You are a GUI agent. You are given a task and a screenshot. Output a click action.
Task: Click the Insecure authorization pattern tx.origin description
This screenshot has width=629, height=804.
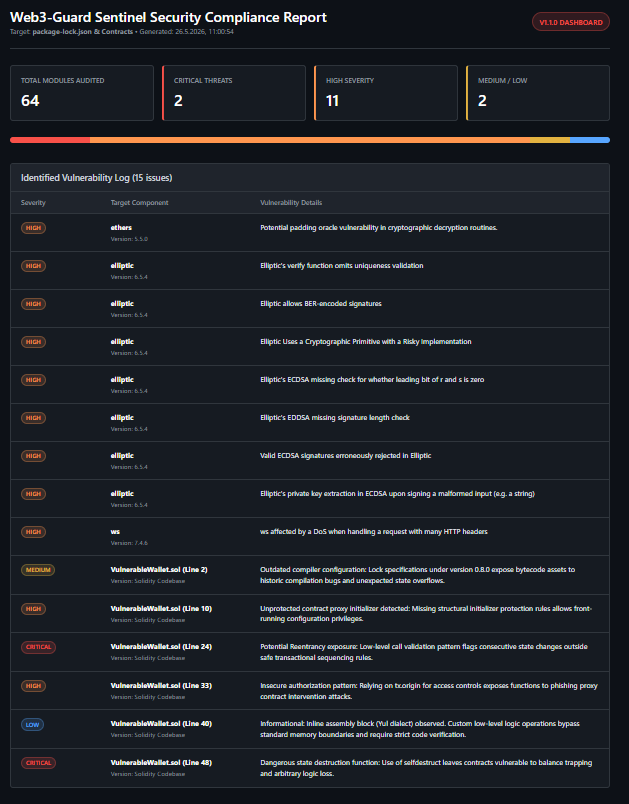pos(429,691)
